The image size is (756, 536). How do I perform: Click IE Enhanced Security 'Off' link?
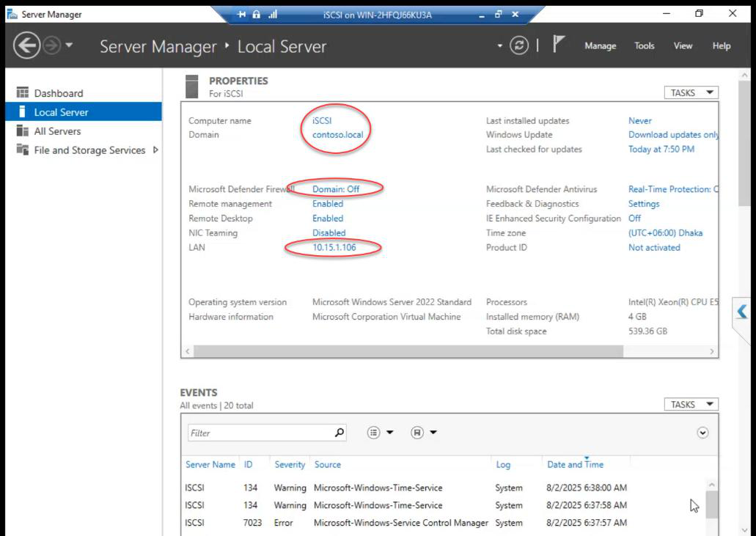pos(634,218)
